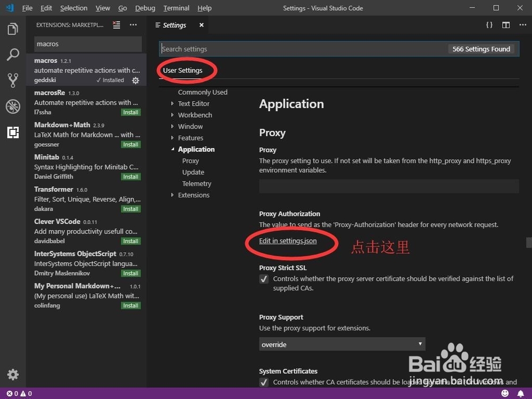The image size is (532, 399).
Task: Open the Debug menu
Action: (145, 8)
